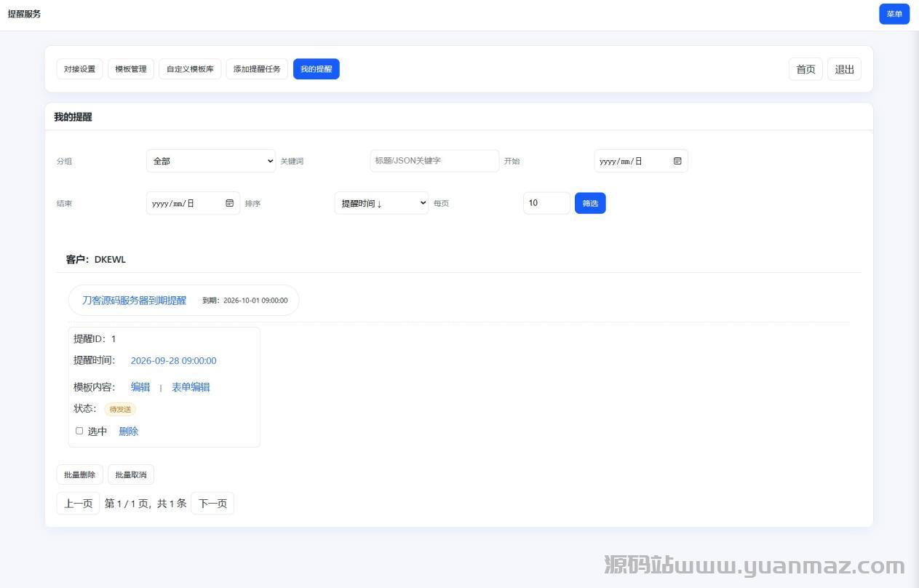The width and height of the screenshot is (919, 588).
Task: Open calendar picker in 结束 date field
Action: tap(229, 203)
